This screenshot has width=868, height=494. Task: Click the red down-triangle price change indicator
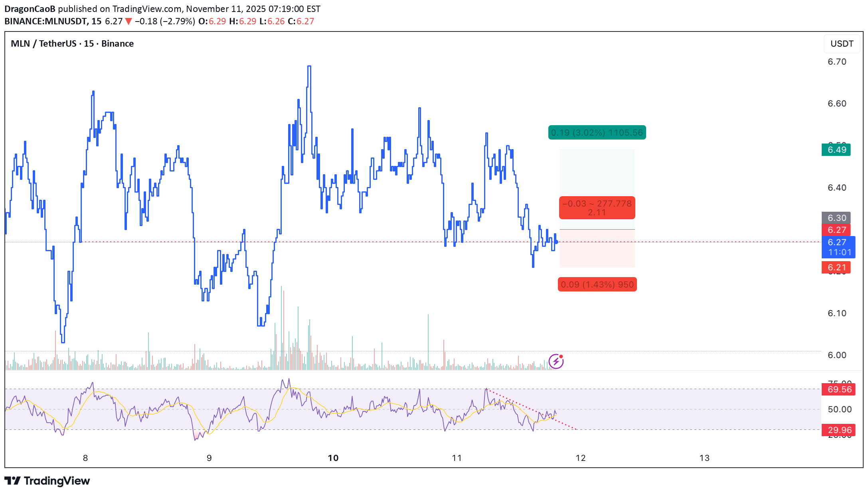coord(129,22)
